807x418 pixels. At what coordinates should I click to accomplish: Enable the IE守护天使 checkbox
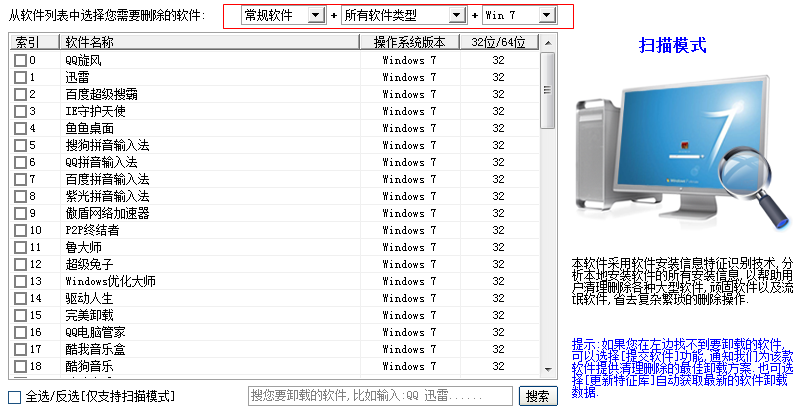(x=20, y=112)
